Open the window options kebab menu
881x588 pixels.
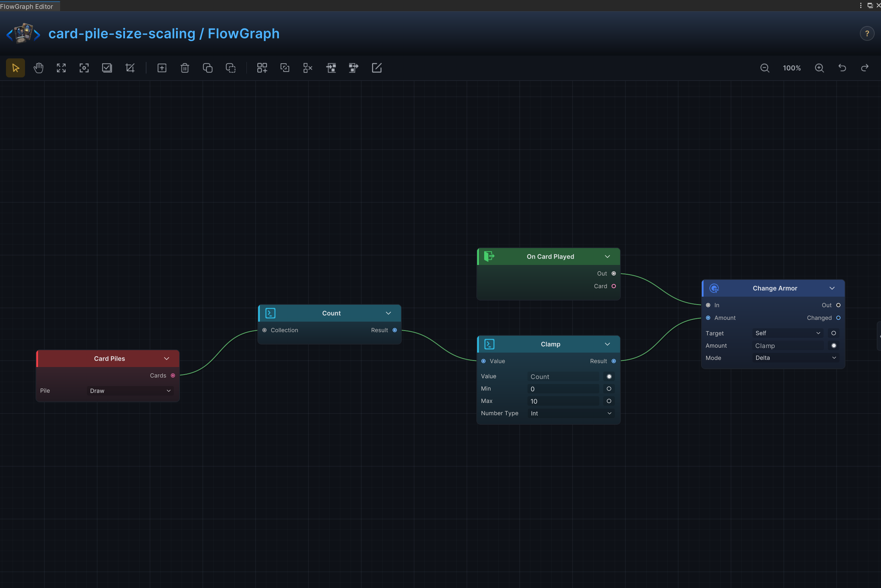tap(861, 5)
